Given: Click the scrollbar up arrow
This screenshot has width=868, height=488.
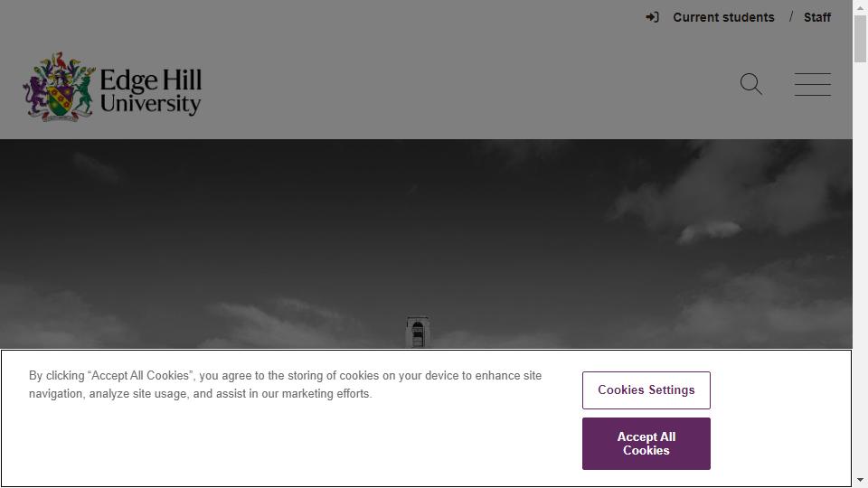Looking at the screenshot, I should coord(860,7).
